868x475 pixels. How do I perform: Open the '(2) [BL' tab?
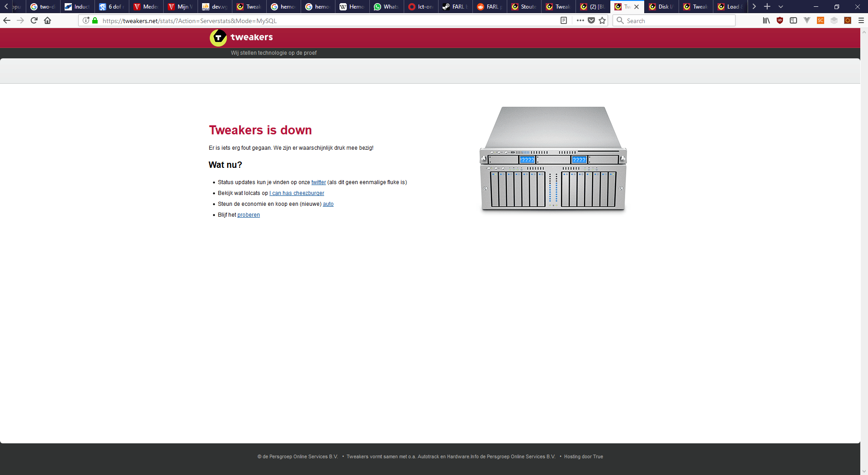(593, 7)
